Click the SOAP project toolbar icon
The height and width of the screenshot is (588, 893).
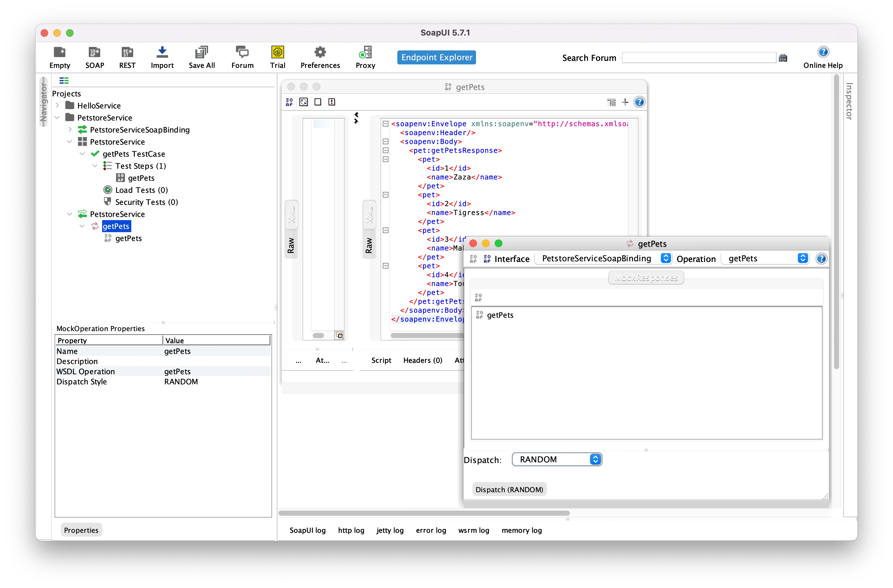click(x=94, y=52)
